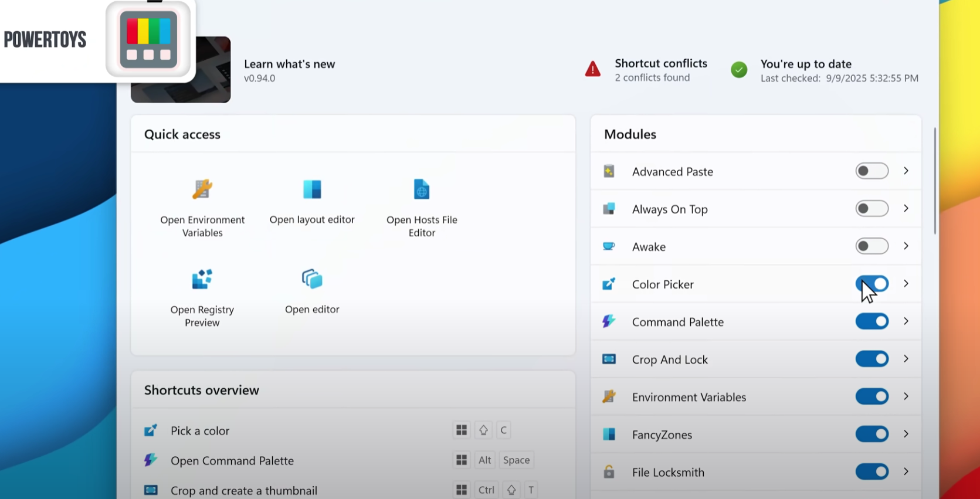Image resolution: width=980 pixels, height=499 pixels.
Task: Open Command Palette settings via chevron
Action: click(x=906, y=321)
